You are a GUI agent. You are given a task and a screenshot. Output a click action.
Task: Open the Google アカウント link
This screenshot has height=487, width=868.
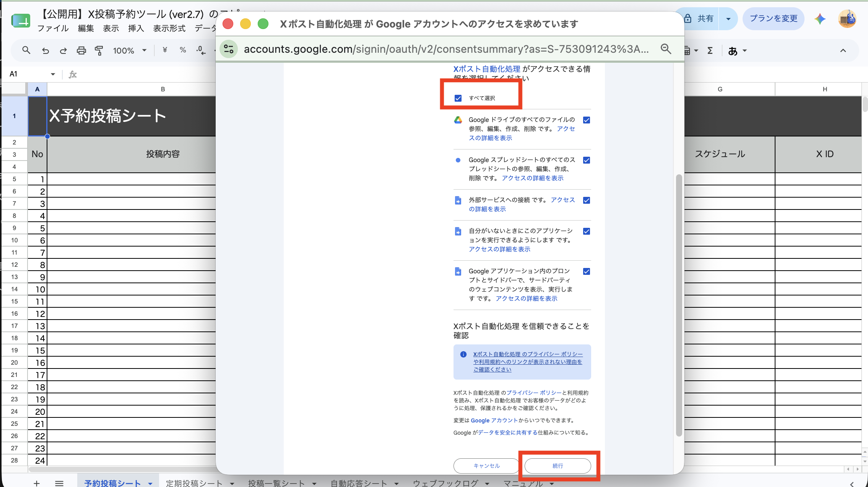494,420
